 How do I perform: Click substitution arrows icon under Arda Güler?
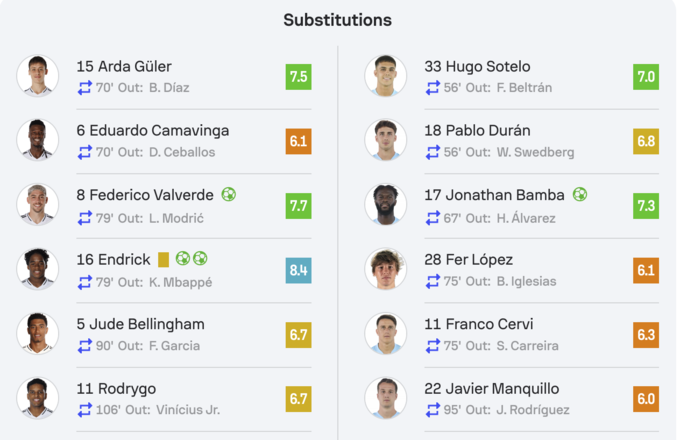tap(84, 88)
